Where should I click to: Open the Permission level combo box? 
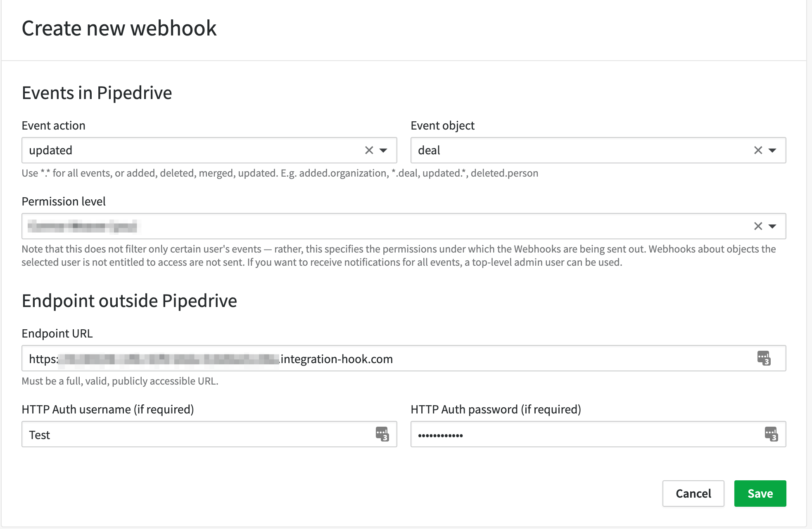(x=404, y=226)
